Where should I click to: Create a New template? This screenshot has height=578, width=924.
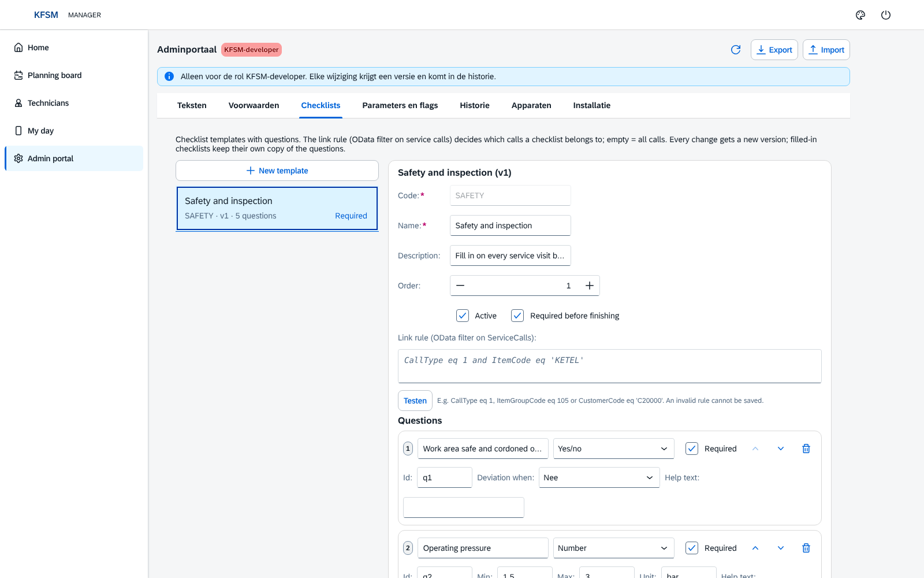277,171
